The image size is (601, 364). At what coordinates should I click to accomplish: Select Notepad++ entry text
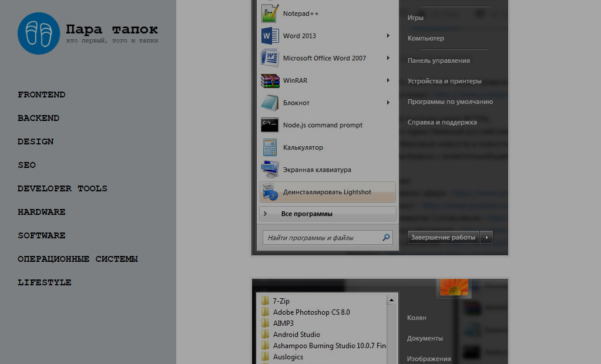(301, 14)
